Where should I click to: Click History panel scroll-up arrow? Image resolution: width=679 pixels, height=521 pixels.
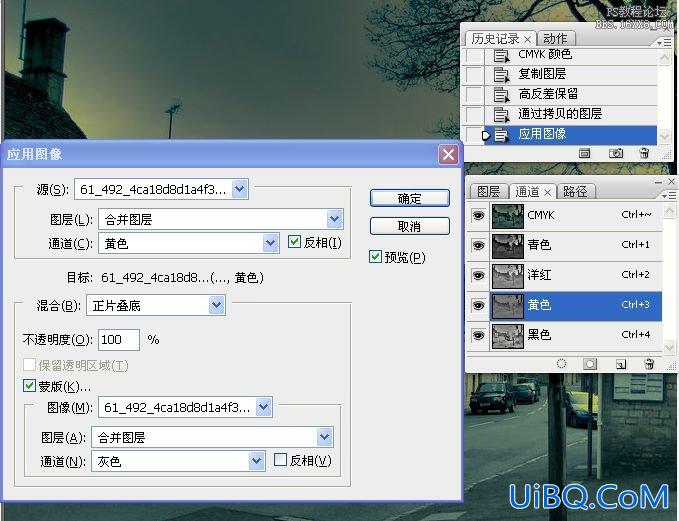click(665, 57)
